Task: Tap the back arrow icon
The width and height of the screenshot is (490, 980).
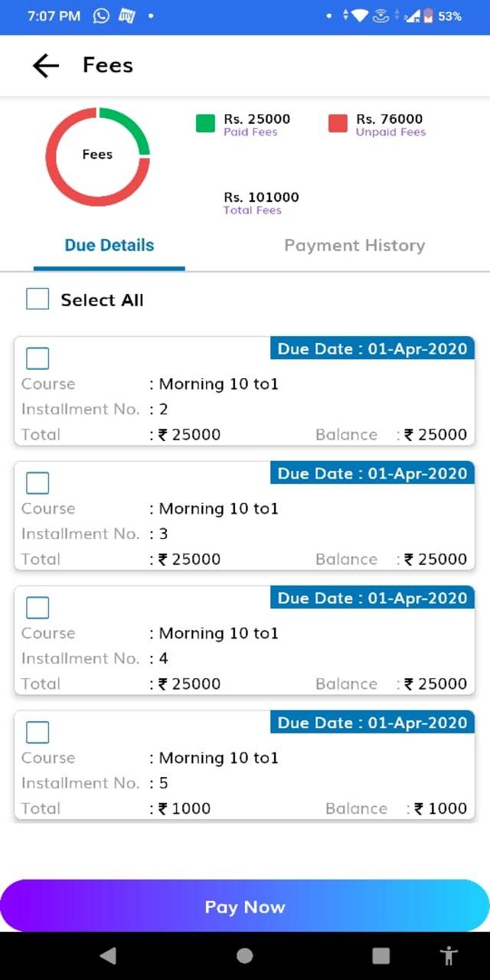Action: (46, 66)
